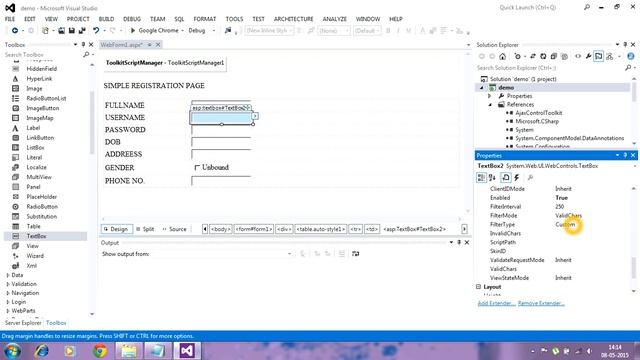Click the Add Extender link
The height and width of the screenshot is (360, 640).
click(496, 303)
